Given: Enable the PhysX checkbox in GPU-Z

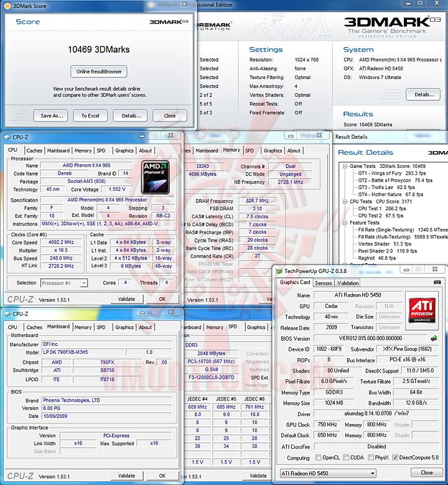Looking at the screenshot, I should [371, 457].
